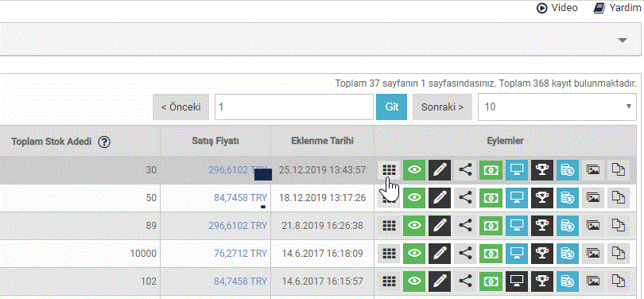
Task: View the 50-stock product with eye icon
Action: 414,197
